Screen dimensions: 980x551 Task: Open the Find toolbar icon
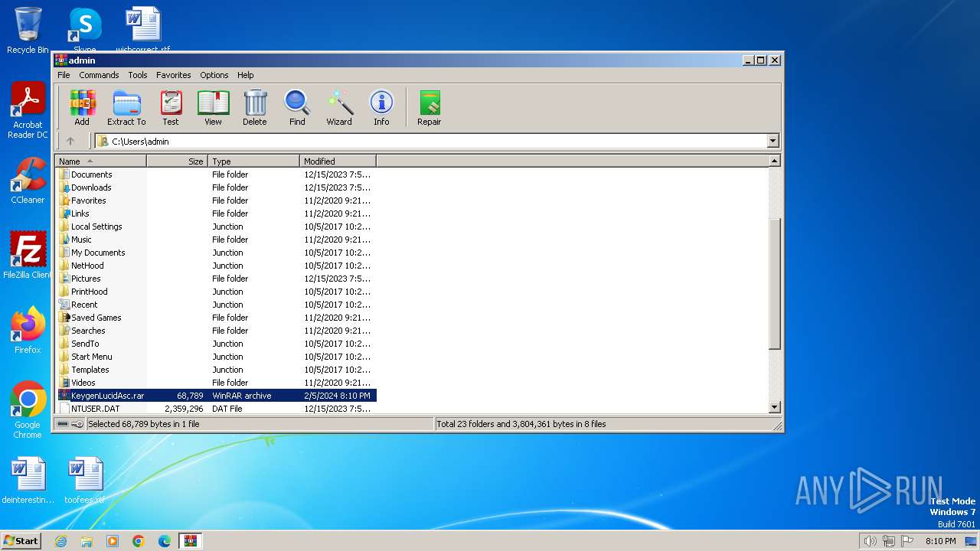click(297, 107)
